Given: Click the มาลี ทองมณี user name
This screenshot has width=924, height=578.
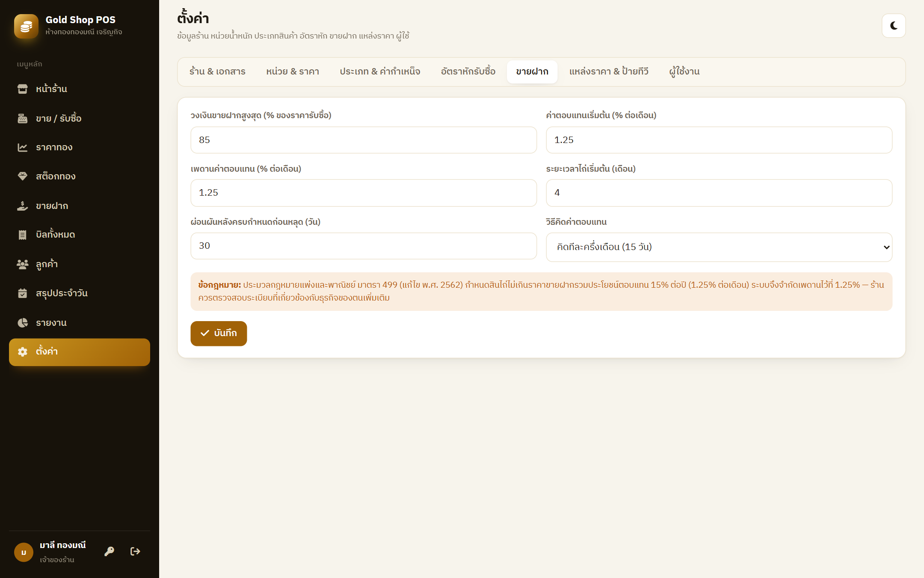Looking at the screenshot, I should [x=63, y=545].
